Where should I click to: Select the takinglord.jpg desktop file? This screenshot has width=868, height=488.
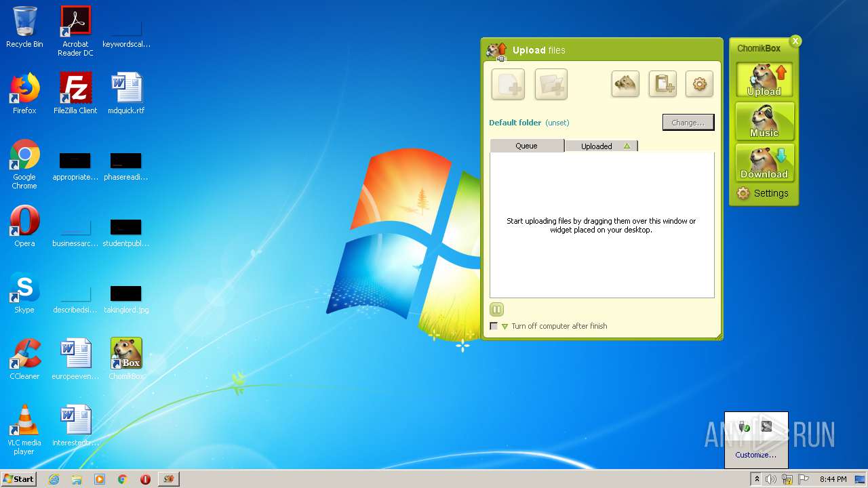(x=126, y=299)
